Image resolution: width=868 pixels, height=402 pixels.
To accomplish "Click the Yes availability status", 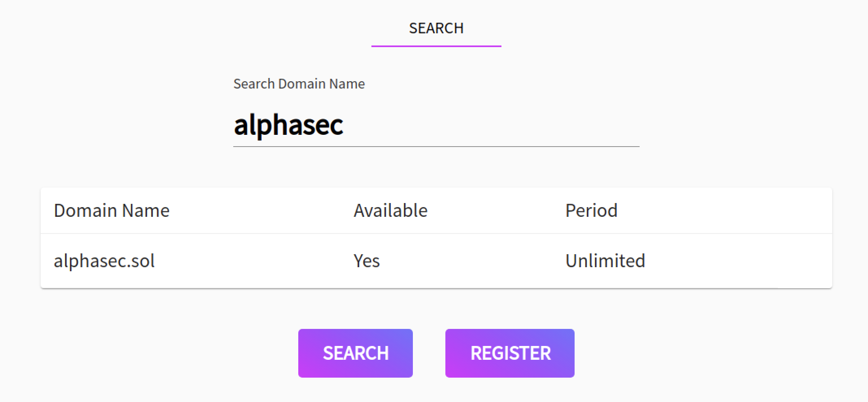I will (366, 261).
